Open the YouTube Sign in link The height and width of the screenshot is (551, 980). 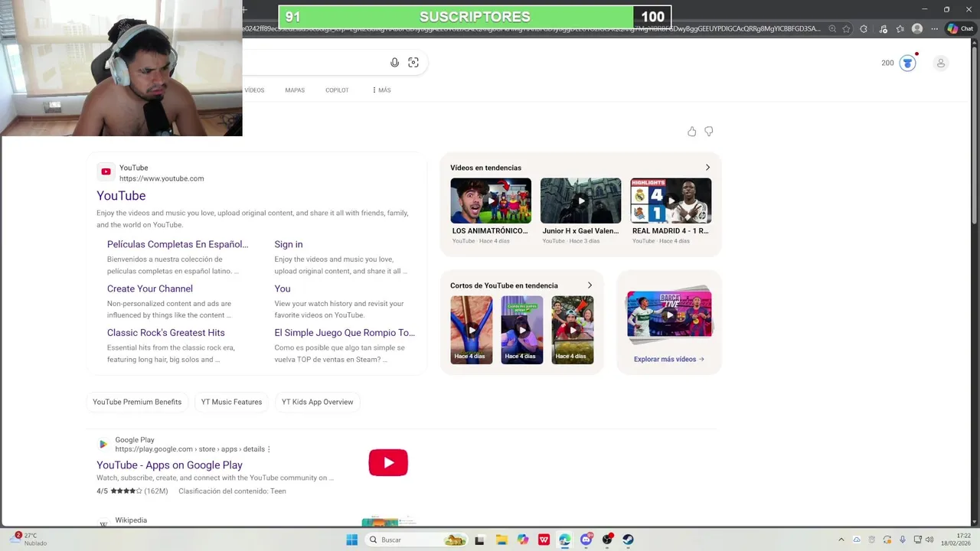click(289, 244)
